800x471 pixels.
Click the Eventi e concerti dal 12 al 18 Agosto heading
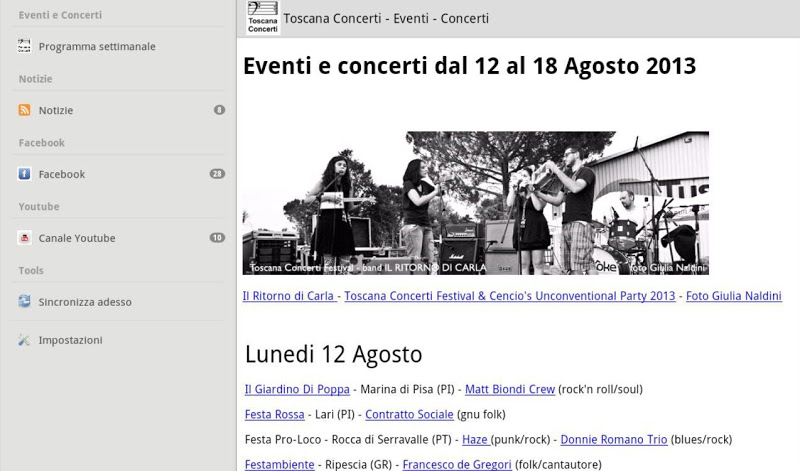(469, 66)
